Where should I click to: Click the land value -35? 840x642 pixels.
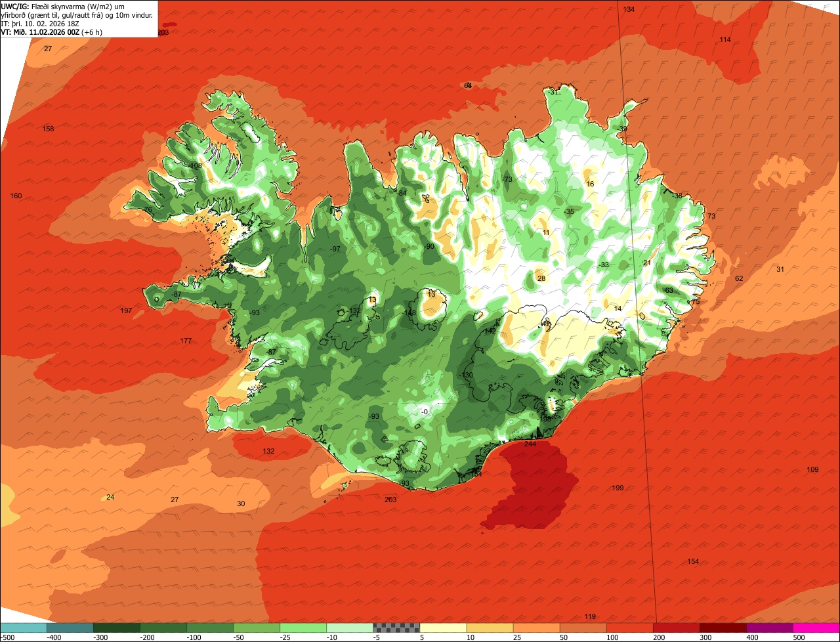tap(568, 212)
